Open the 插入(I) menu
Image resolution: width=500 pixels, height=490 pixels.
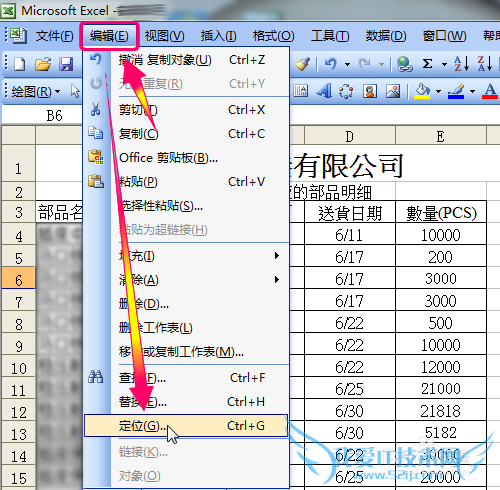click(219, 36)
